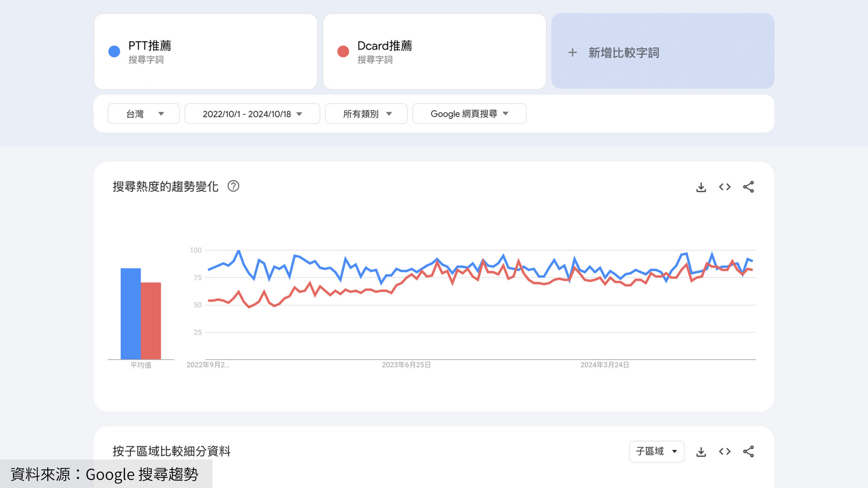Click the 按子區域比較細分資料 heading

pyautogui.click(x=171, y=451)
